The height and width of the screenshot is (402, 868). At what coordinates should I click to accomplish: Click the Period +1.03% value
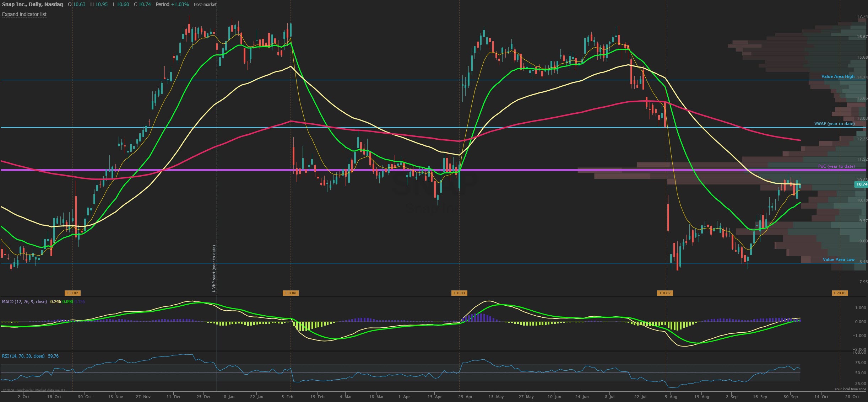pyautogui.click(x=172, y=4)
